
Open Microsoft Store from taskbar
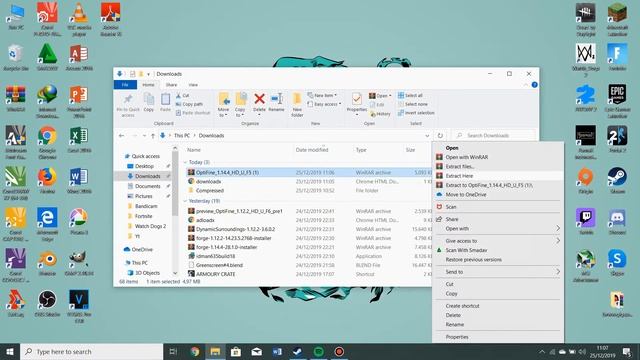(236, 351)
